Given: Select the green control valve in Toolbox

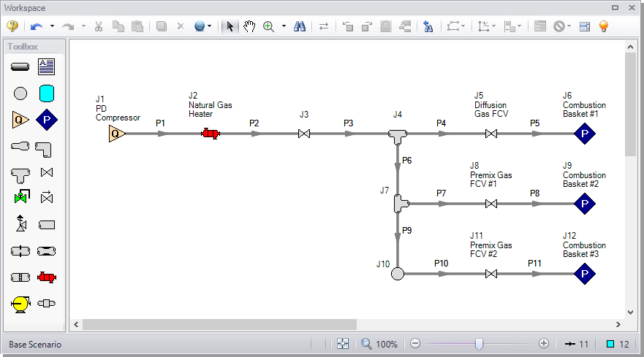Looking at the screenshot, I should [22, 196].
